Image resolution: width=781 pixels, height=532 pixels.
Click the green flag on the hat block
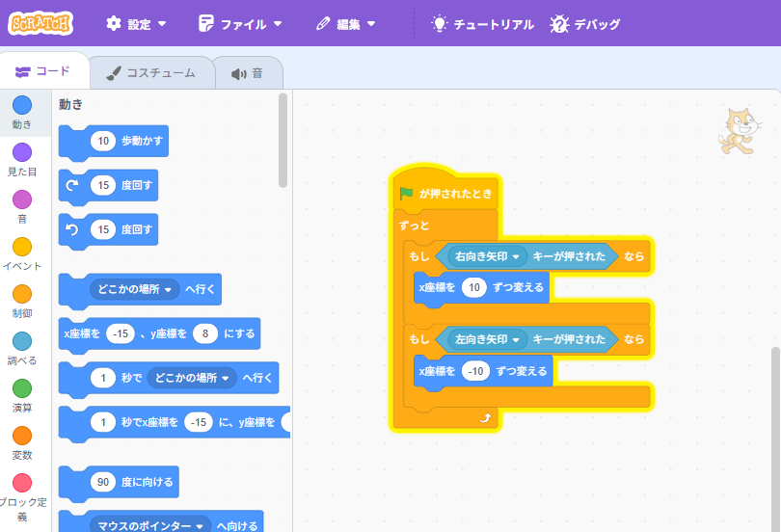[x=407, y=194]
